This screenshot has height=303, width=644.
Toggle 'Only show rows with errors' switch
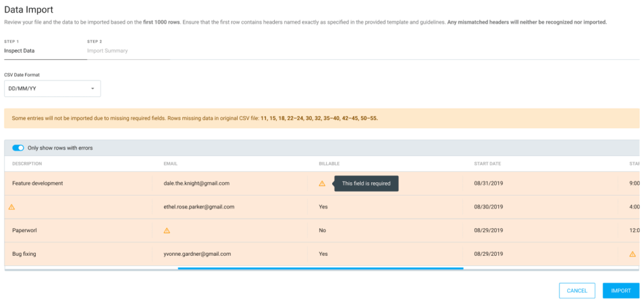[x=18, y=148]
